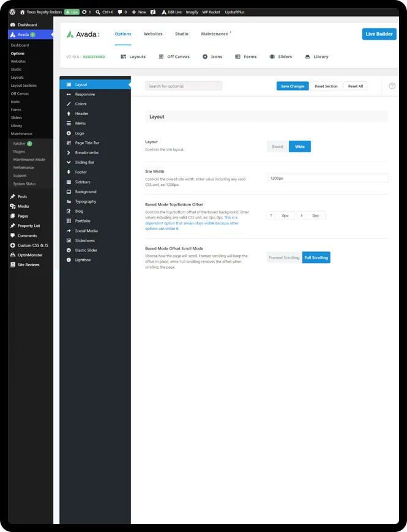Open Colors options section

(x=95, y=104)
